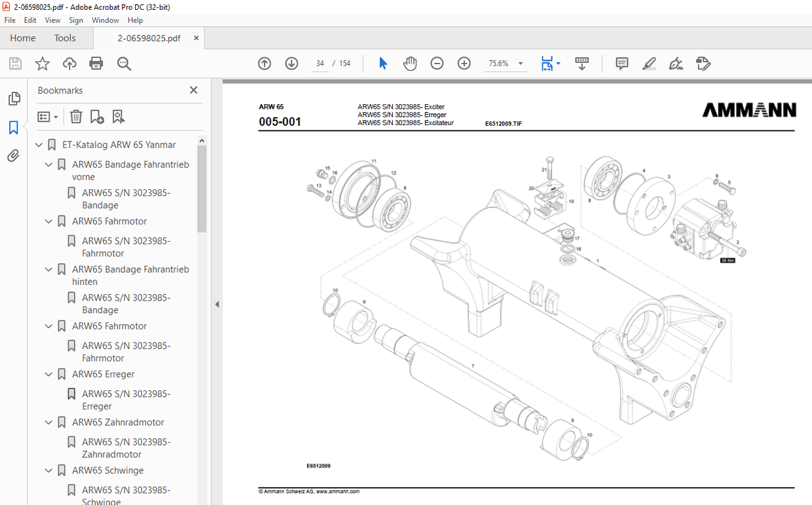Select the Highlight text tool

click(648, 63)
